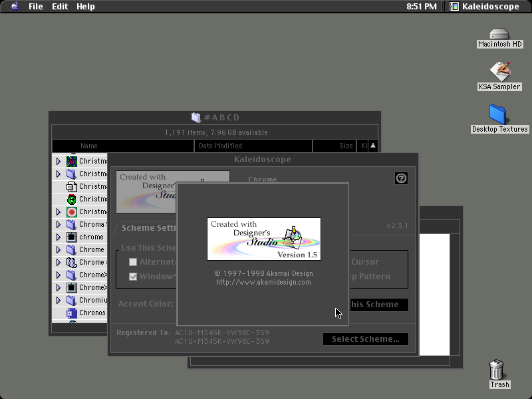This screenshot has height=399, width=532.
Task: Expand the Chrome folder disclosure triangle
Action: tap(59, 249)
